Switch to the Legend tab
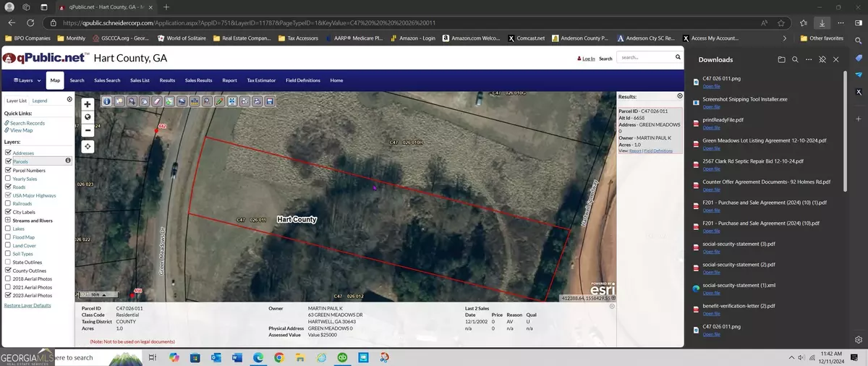Screen dimensions: 868x366 click(40, 101)
